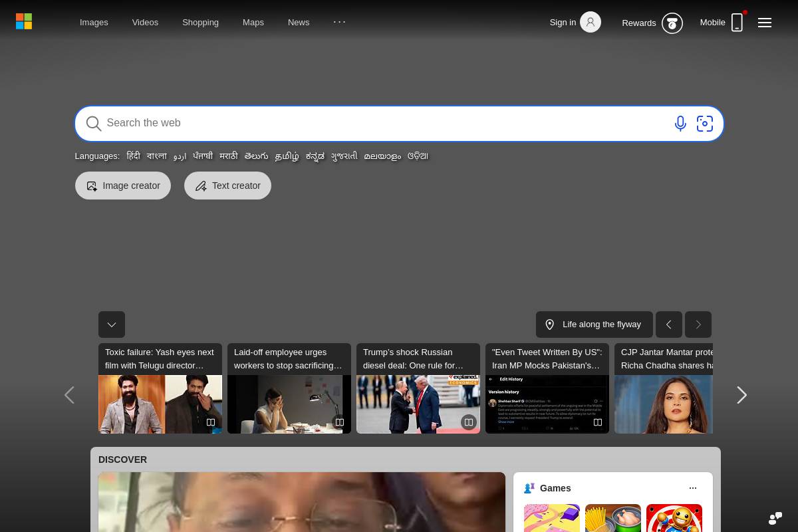The height and width of the screenshot is (532, 798).
Task: Collapse the news feed with down chevron
Action: [112, 325]
